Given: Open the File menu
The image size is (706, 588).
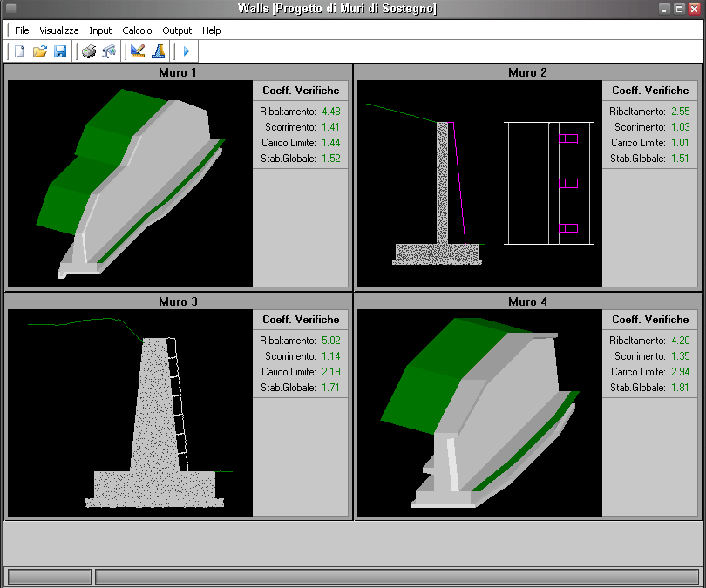Looking at the screenshot, I should click(22, 30).
